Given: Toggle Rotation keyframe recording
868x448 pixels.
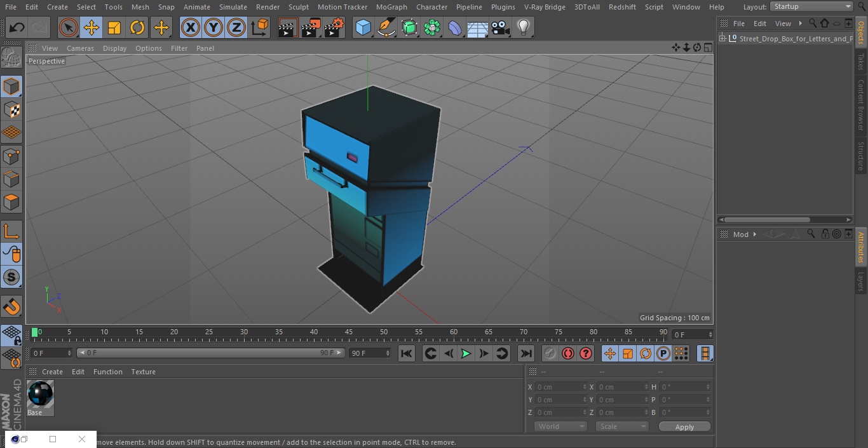Looking at the screenshot, I should pyautogui.click(x=646, y=353).
